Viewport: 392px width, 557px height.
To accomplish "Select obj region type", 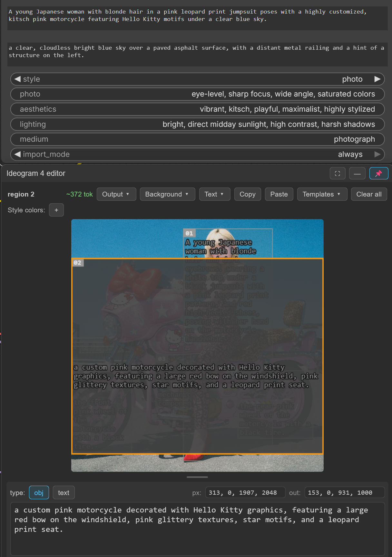I will tap(39, 492).
